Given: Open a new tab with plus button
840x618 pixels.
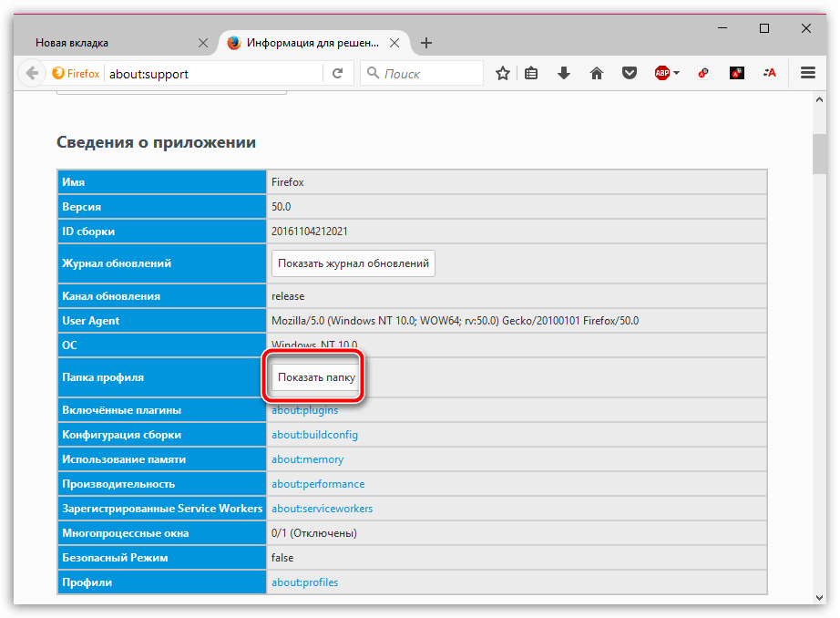Looking at the screenshot, I should pos(426,43).
